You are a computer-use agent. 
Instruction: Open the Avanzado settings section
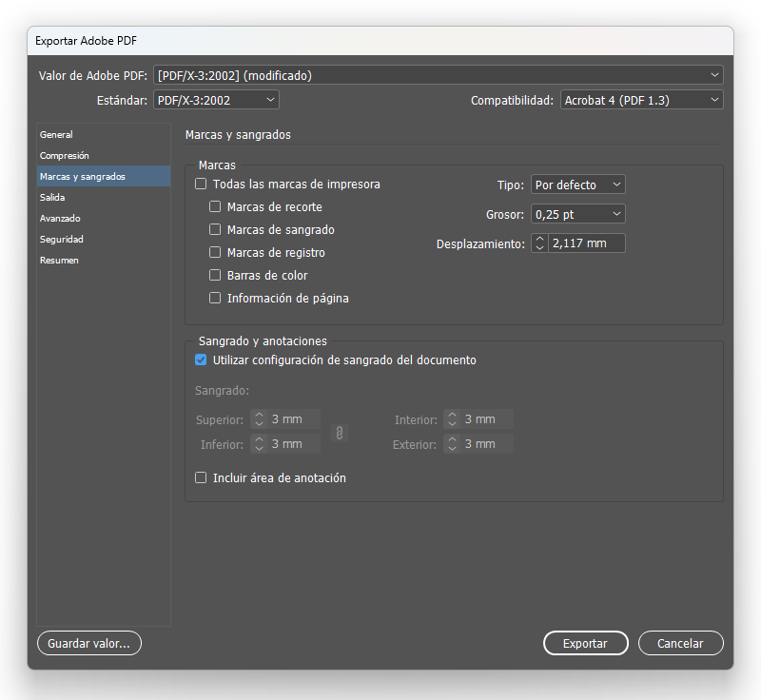point(104,219)
